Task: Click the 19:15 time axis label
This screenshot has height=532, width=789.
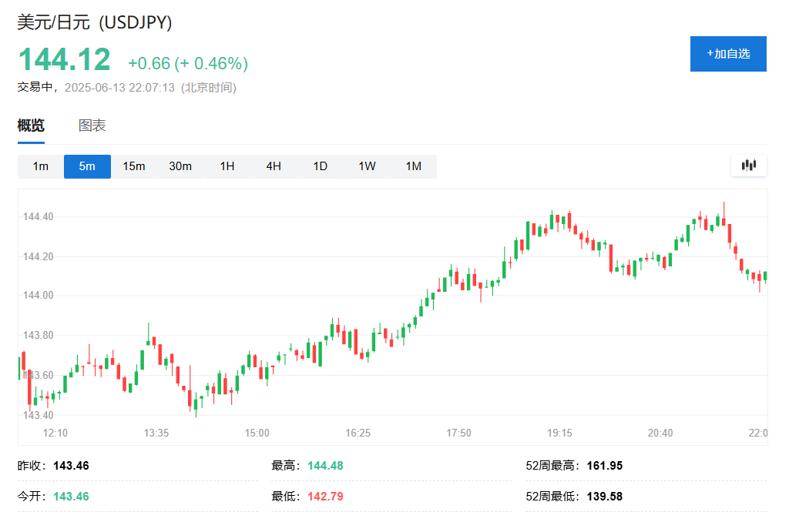Action: (x=559, y=433)
